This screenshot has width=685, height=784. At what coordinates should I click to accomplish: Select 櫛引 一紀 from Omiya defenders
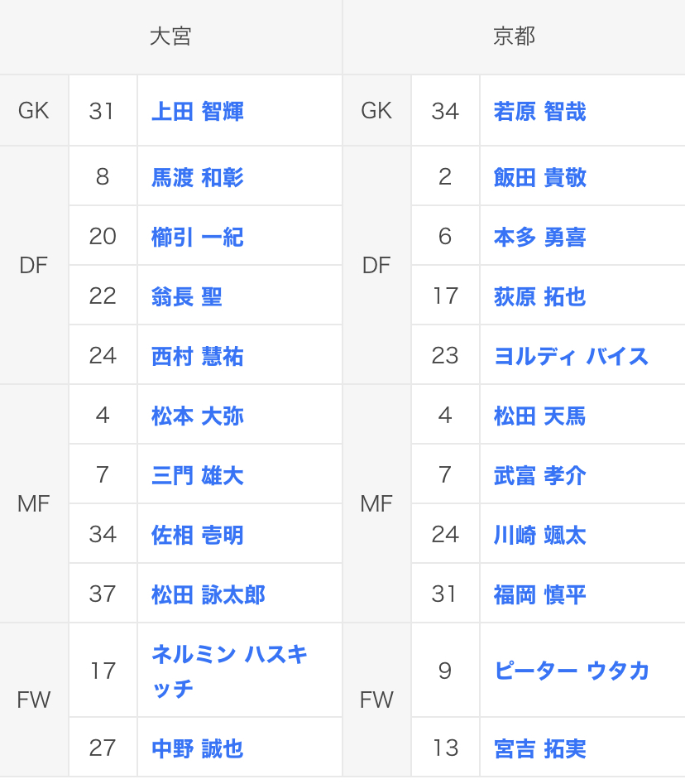point(197,237)
